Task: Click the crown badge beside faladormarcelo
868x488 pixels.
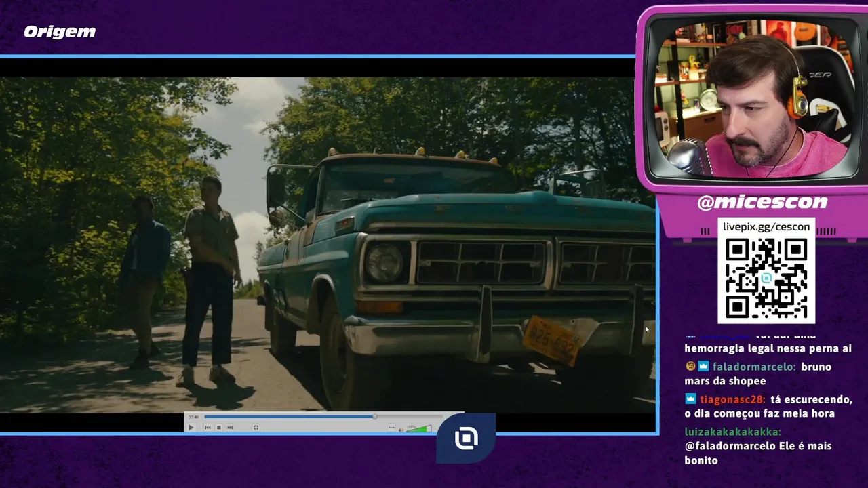Action: click(x=703, y=367)
